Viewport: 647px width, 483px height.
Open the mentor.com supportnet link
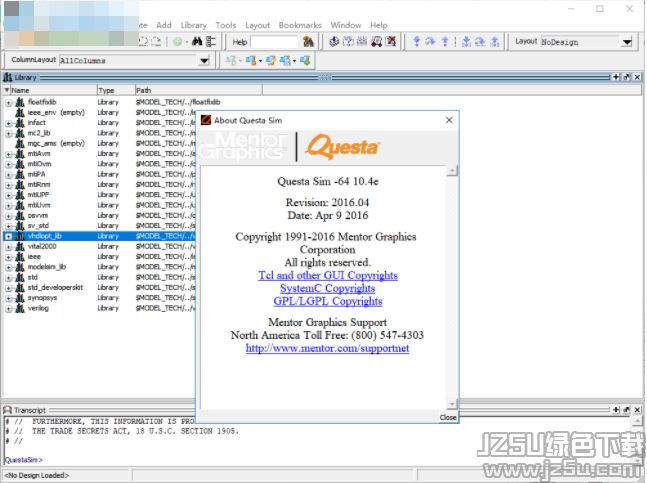pyautogui.click(x=328, y=348)
